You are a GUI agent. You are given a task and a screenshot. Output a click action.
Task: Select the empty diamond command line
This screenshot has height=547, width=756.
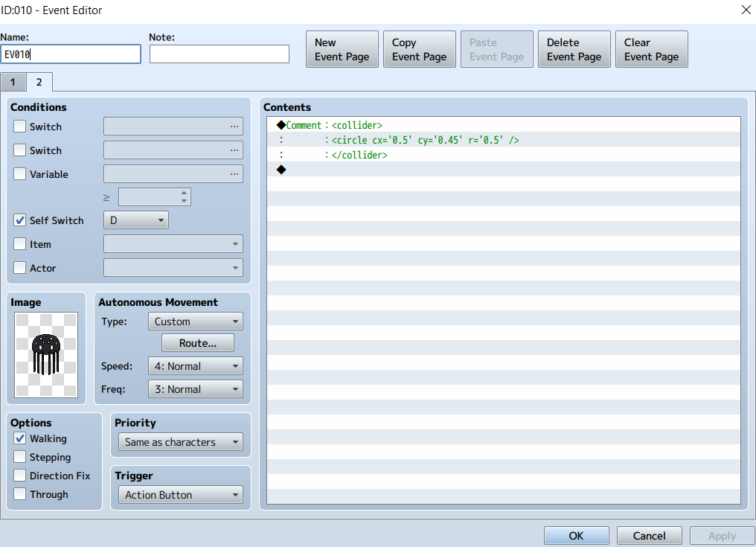coord(504,170)
